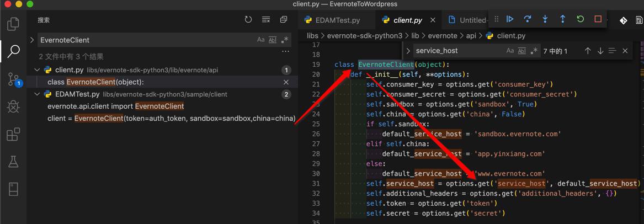Toggle regex in sidebar search
Screen dimensions: 644x224
[285, 40]
